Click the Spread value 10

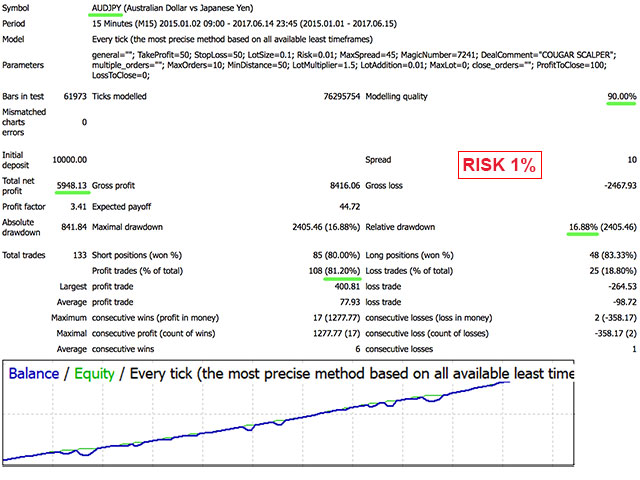click(x=632, y=160)
